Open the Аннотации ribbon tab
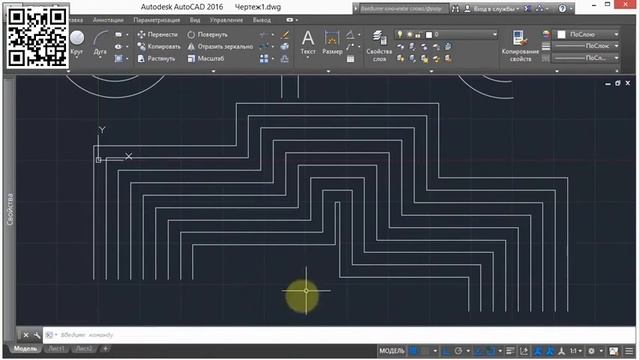The width and height of the screenshot is (640, 360). (x=108, y=20)
